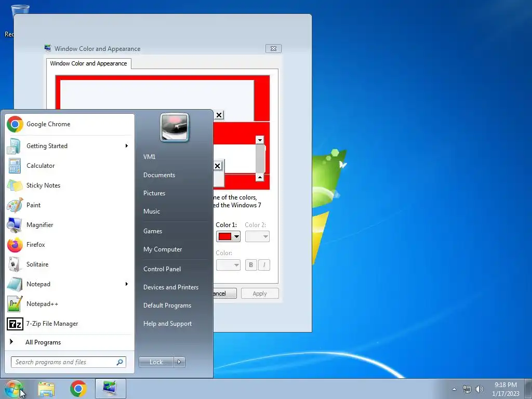Start the Magnifier tool

point(70,224)
